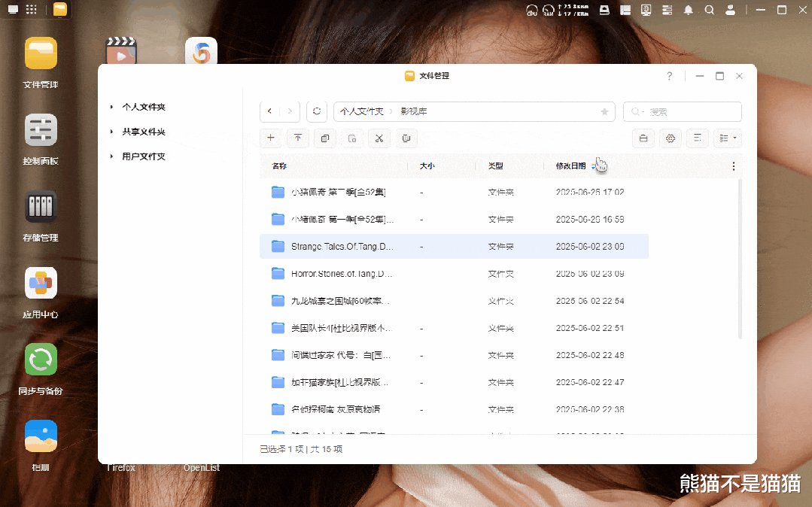Click the RAM gauge indicator
Viewport: 812px width, 507px height.
click(549, 10)
